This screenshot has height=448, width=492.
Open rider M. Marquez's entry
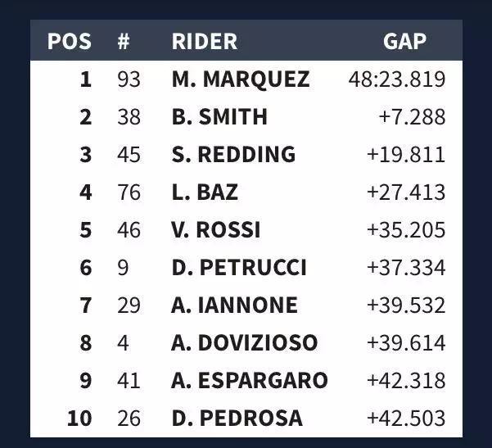(x=241, y=79)
